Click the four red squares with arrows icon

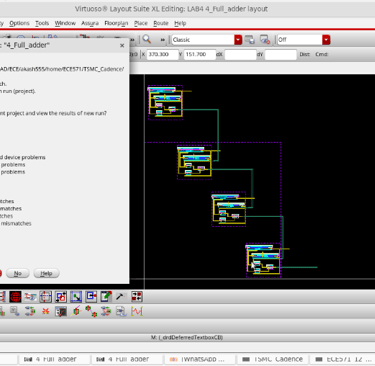pos(137,296)
